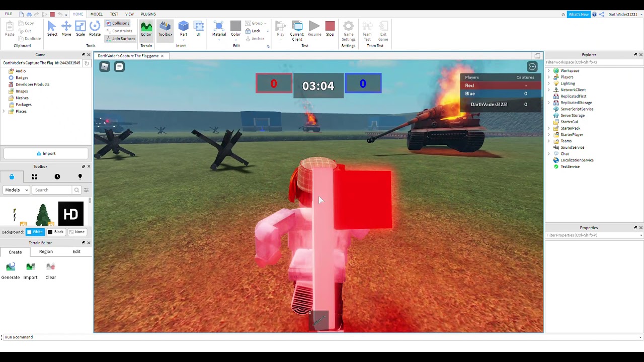Click the What's New button

(x=578, y=15)
